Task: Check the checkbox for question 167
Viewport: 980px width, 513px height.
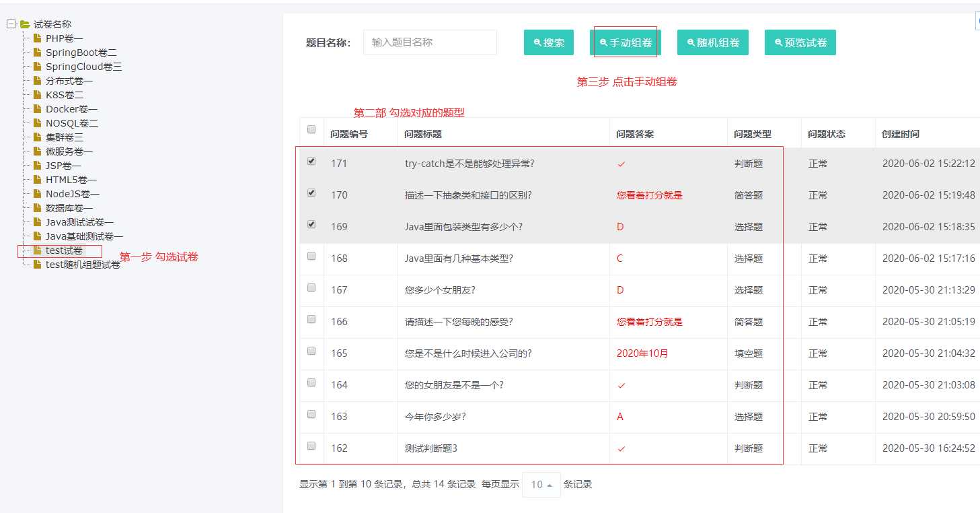Action: coord(311,287)
